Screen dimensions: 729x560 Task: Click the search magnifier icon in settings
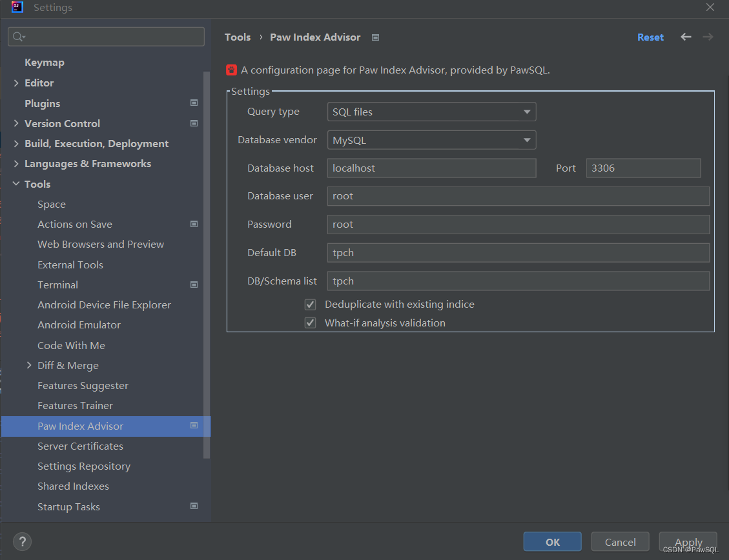click(18, 37)
